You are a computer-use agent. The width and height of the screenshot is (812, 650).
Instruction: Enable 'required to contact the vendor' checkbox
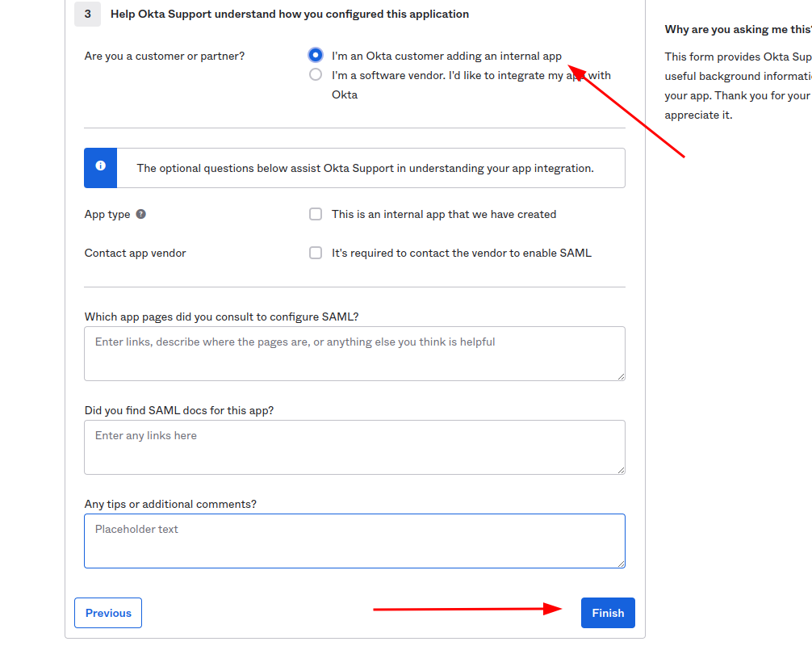(x=316, y=253)
